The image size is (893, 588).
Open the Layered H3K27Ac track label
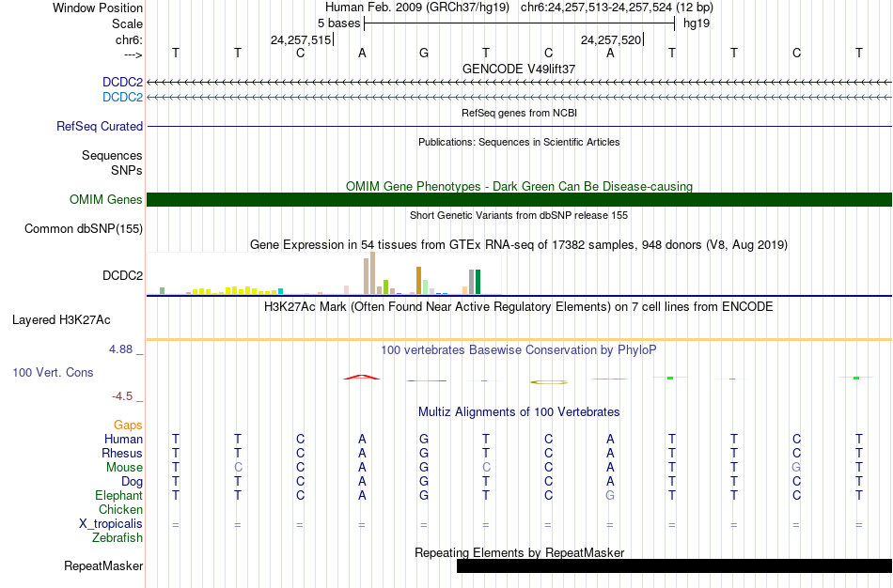pyautogui.click(x=61, y=320)
